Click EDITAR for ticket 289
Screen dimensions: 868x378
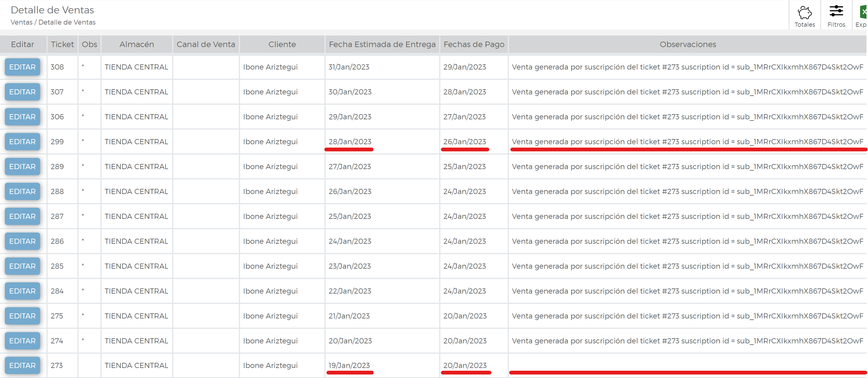point(22,167)
